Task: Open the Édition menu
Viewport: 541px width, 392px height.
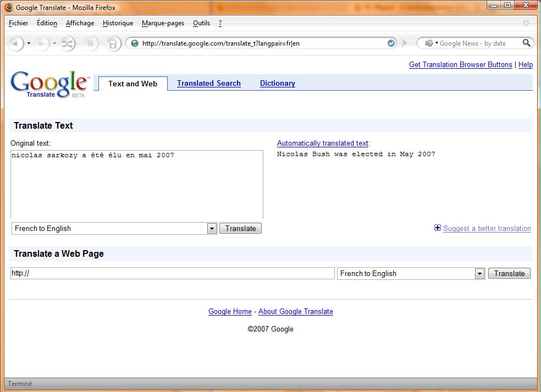Action: click(x=47, y=23)
